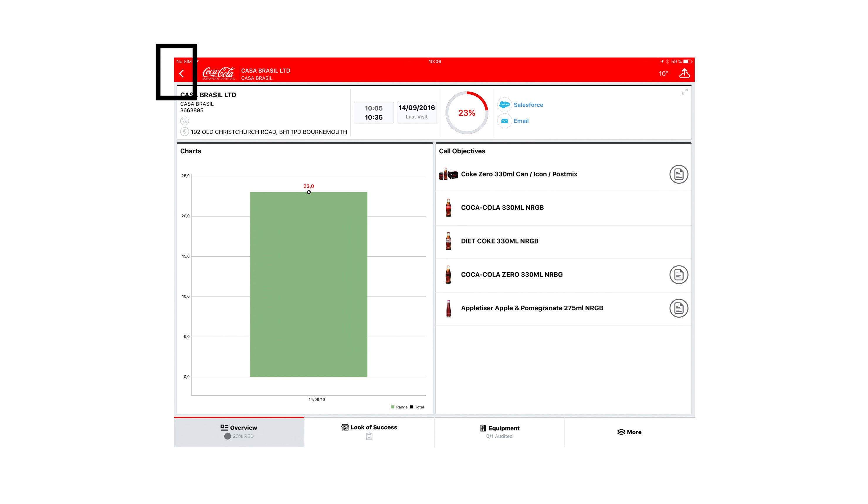Expand the customer info panel
Viewport: 868px width, 504px height.
(684, 92)
